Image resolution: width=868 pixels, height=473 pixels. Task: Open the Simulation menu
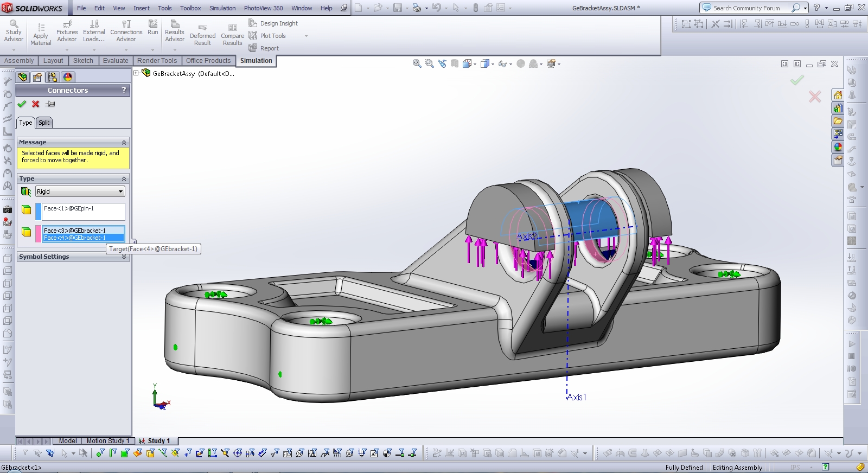pyautogui.click(x=222, y=8)
